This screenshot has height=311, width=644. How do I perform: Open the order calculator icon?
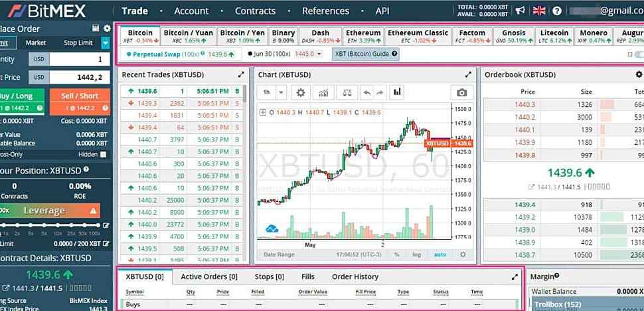[x=96, y=29]
